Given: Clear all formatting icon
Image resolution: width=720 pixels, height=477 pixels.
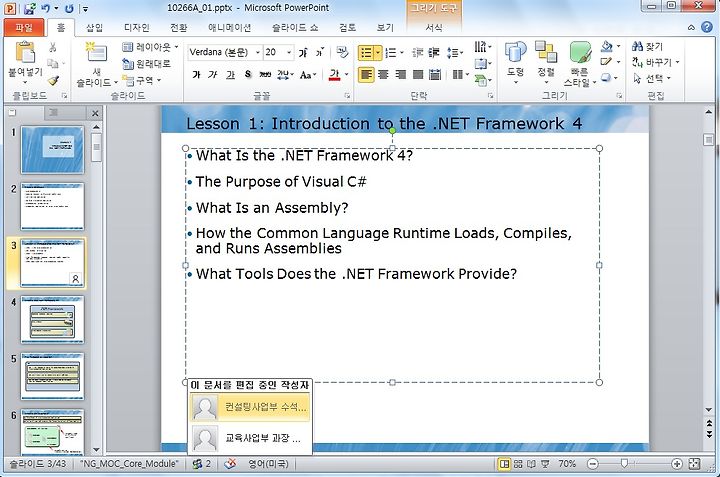Looking at the screenshot, I should tap(342, 52).
